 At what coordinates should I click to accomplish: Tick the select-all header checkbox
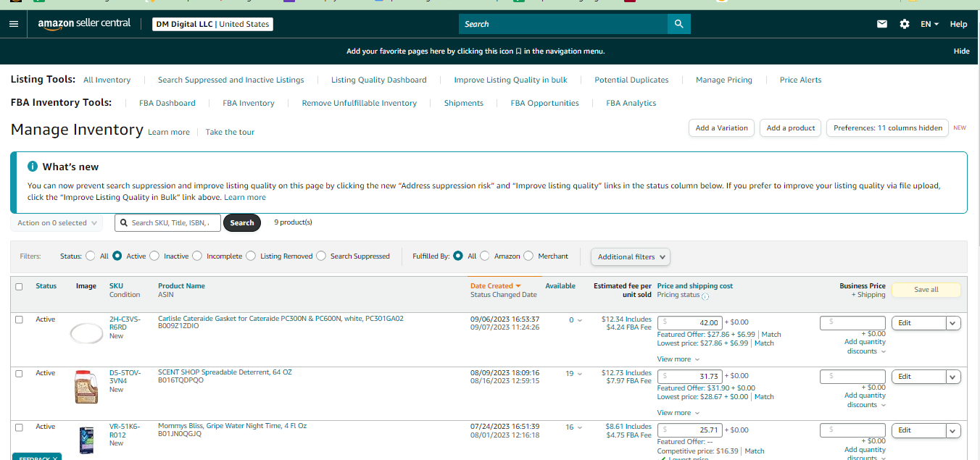[x=19, y=287]
